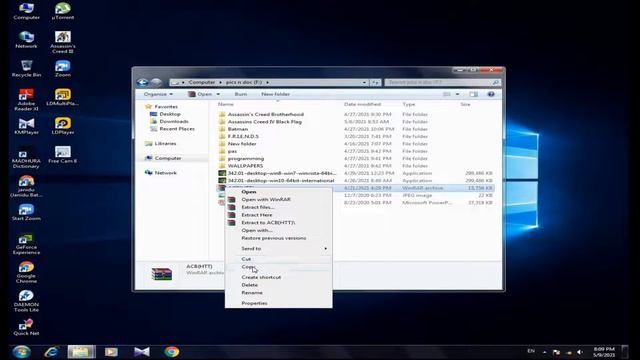Open the Computer desktop icon
This screenshot has width=640, height=360.
tap(27, 11)
